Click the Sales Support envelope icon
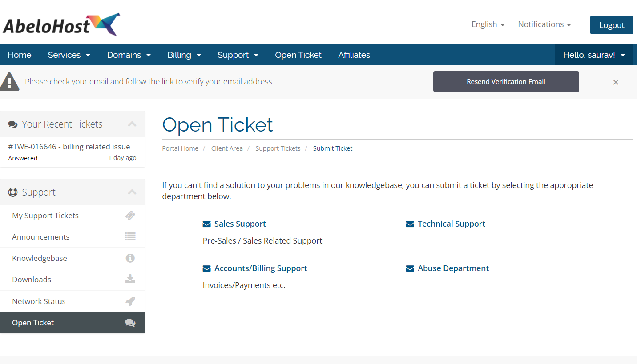Screen dimensions: 637x364 [206, 224]
